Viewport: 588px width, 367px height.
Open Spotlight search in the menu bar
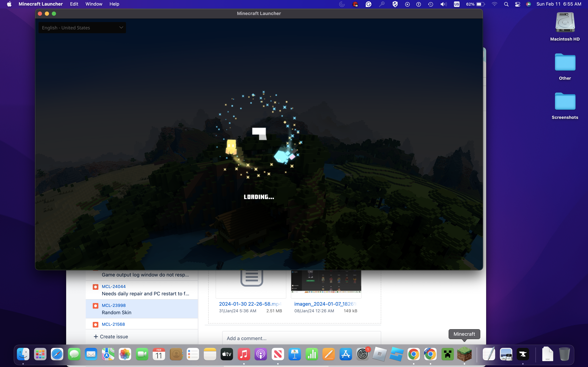click(506, 4)
